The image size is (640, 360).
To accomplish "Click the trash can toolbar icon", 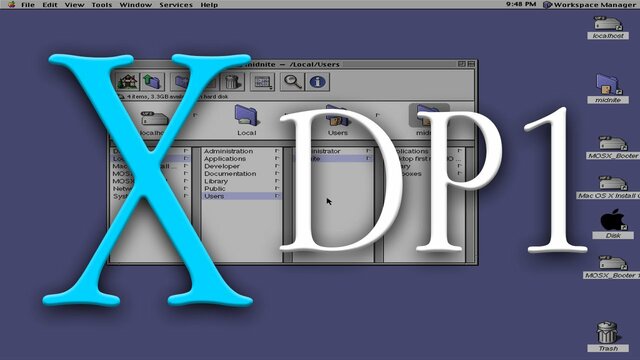I will point(232,81).
